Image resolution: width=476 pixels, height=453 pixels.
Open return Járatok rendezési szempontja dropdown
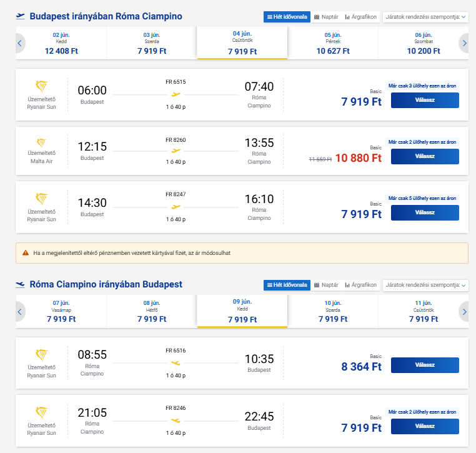click(425, 285)
